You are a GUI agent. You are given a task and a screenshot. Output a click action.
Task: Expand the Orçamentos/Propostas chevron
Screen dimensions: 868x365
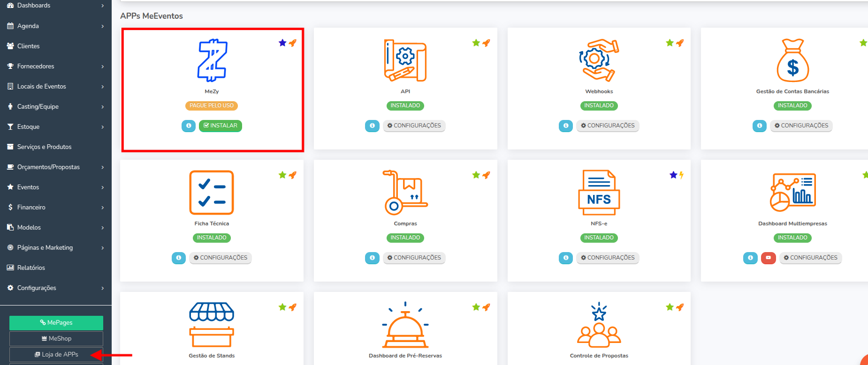coord(103,167)
